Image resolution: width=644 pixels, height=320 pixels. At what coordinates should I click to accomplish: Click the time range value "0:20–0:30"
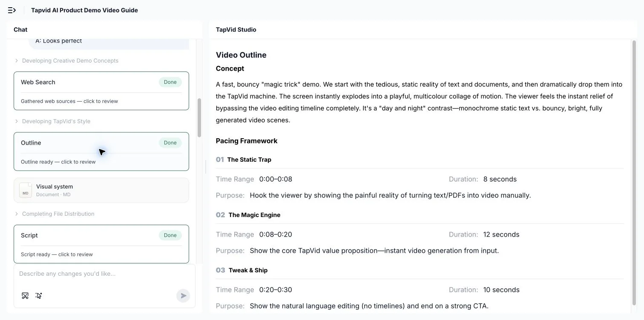click(276, 290)
